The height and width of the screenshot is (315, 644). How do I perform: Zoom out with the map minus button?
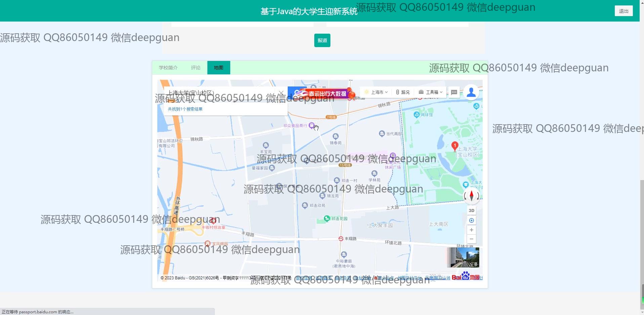(471, 239)
